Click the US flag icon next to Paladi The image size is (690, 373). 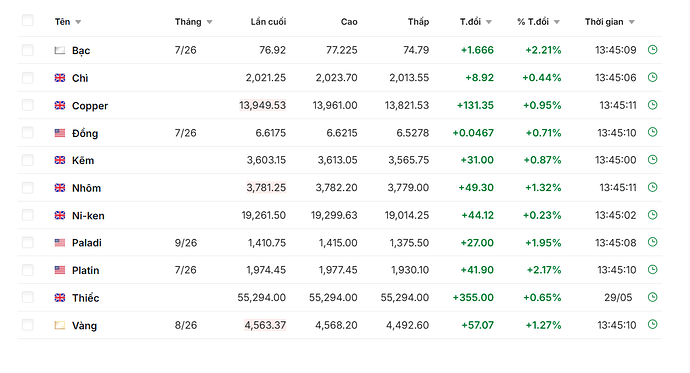[x=60, y=243]
